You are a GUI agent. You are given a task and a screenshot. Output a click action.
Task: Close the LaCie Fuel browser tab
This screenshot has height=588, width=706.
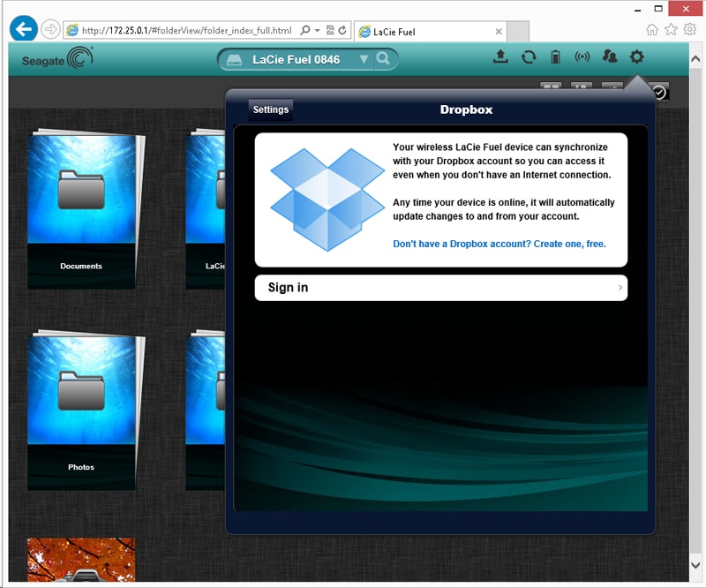[x=499, y=32]
